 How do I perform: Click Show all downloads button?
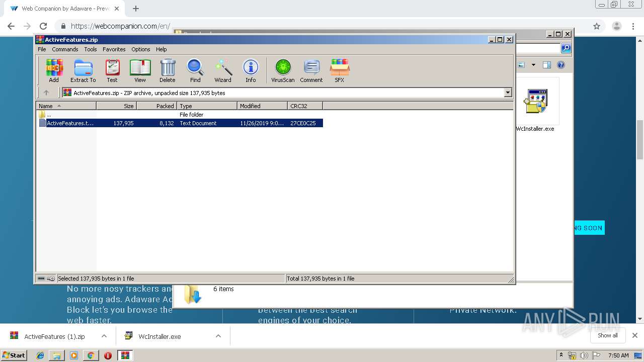(x=608, y=335)
